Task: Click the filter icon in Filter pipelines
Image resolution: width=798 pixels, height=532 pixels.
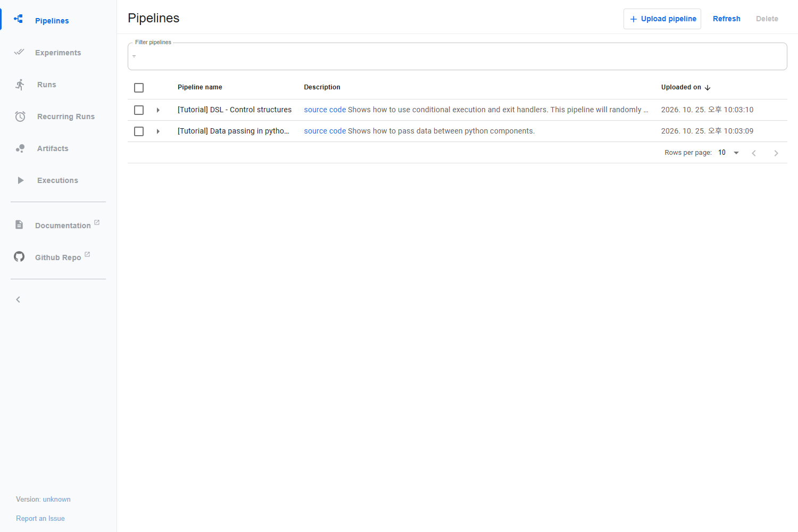Action: click(134, 56)
